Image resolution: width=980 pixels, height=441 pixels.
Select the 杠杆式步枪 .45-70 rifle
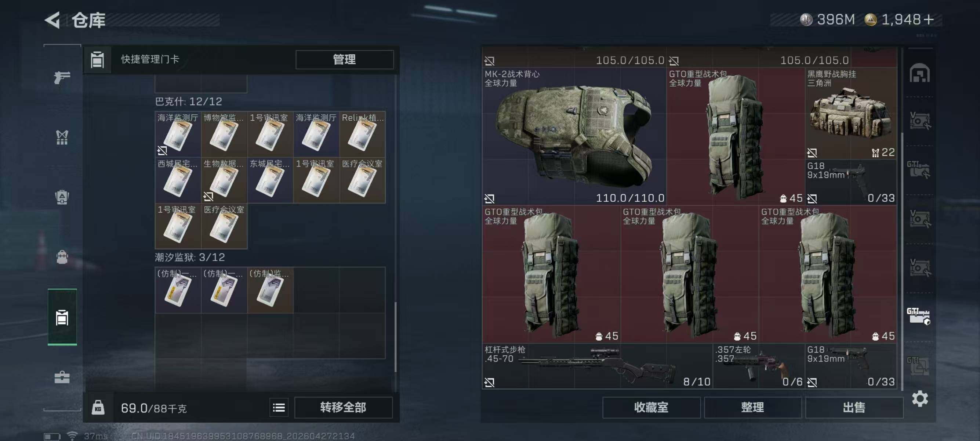[x=597, y=366]
